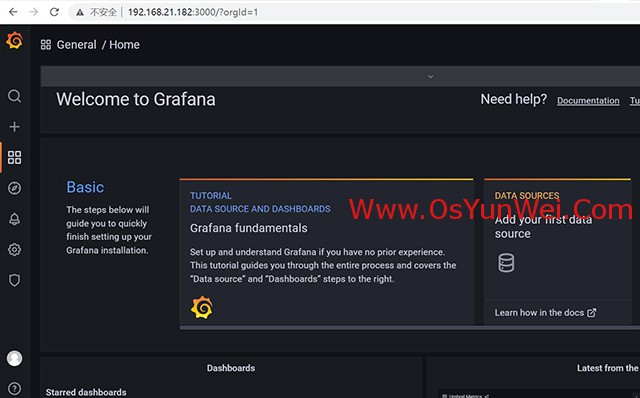The image size is (640, 398).
Task: Select the Dashboards grid icon in sidebar
Action: click(x=14, y=158)
